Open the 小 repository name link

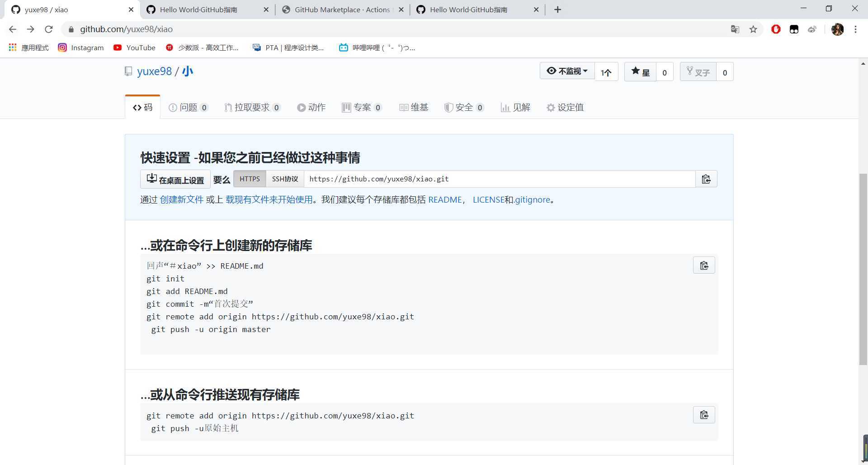188,71
